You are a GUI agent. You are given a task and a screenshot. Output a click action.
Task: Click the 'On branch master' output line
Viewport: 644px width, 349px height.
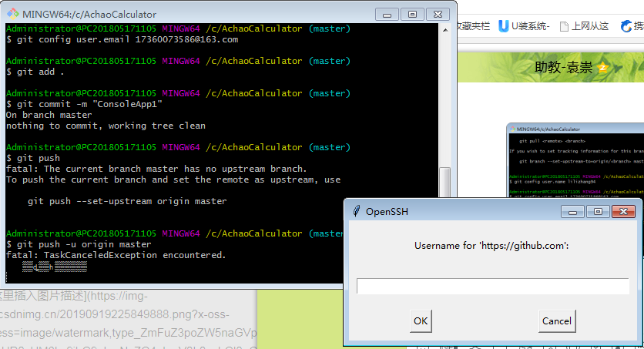point(49,115)
